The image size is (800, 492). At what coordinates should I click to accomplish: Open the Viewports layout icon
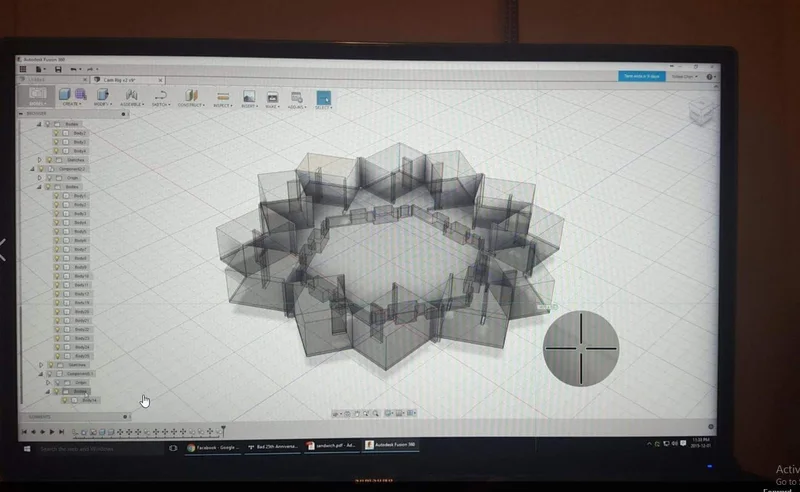tap(412, 413)
